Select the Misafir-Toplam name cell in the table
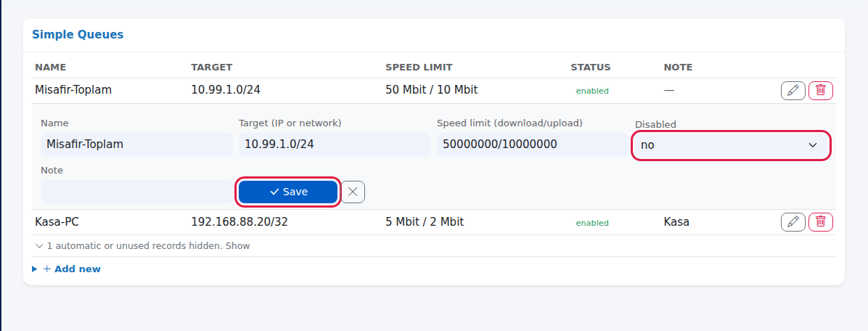 coord(73,90)
